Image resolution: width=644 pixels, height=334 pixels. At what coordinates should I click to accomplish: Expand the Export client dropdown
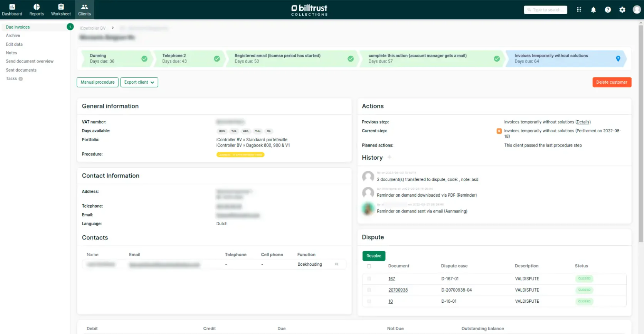139,82
